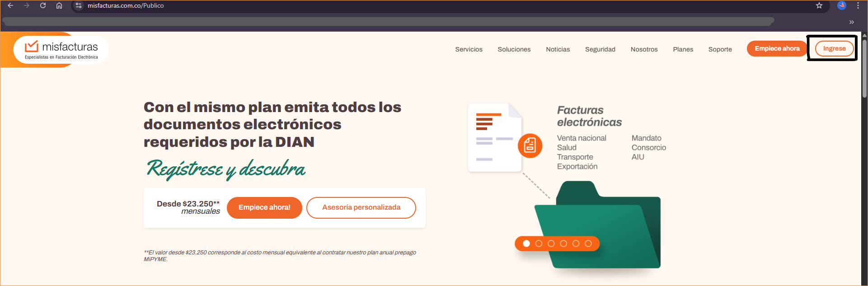
Task: Click the browser back arrow
Action: coord(10,5)
